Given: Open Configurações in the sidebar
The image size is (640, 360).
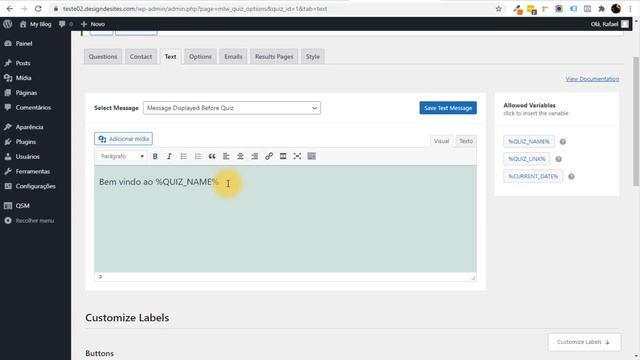Looking at the screenshot, I should pyautogui.click(x=36, y=187).
